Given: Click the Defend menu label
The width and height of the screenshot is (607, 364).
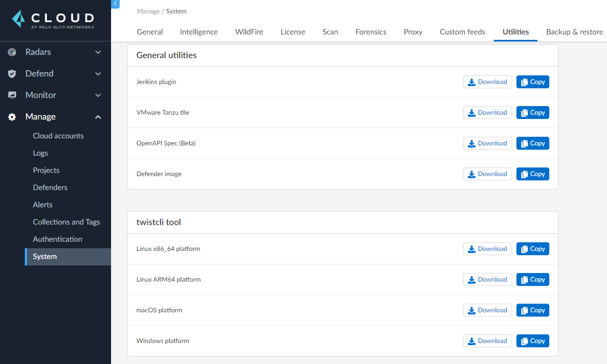Looking at the screenshot, I should (39, 73).
